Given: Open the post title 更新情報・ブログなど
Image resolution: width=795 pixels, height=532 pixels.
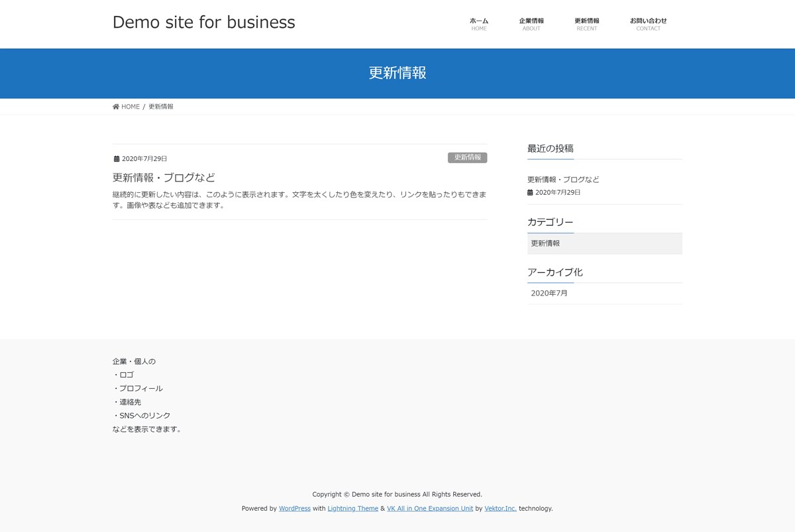Looking at the screenshot, I should point(164,178).
